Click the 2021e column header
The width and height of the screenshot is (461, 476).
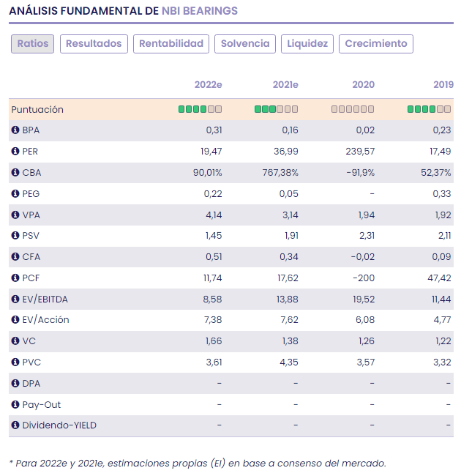[x=285, y=85]
